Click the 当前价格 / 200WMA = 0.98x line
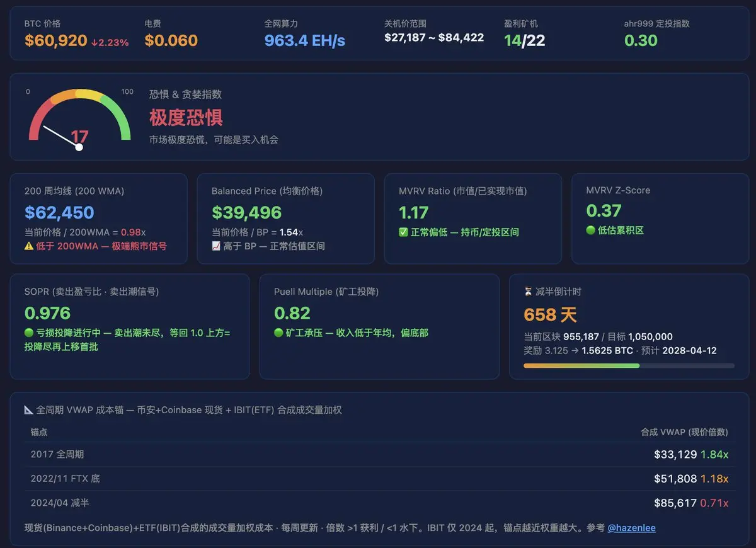The width and height of the screenshot is (756, 548). 85,232
